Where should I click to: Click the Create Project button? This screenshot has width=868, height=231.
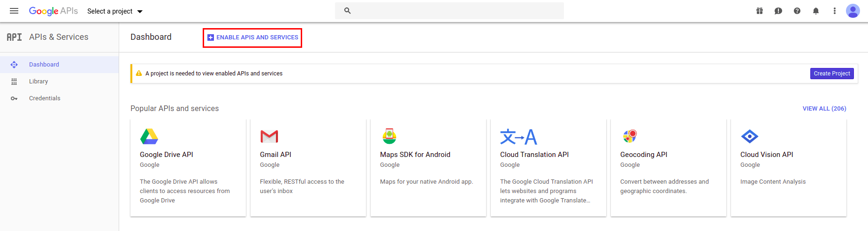832,74
